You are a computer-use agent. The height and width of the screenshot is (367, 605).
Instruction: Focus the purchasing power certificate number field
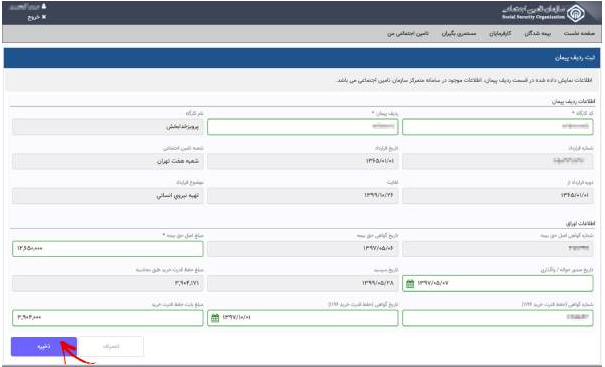coord(497,318)
